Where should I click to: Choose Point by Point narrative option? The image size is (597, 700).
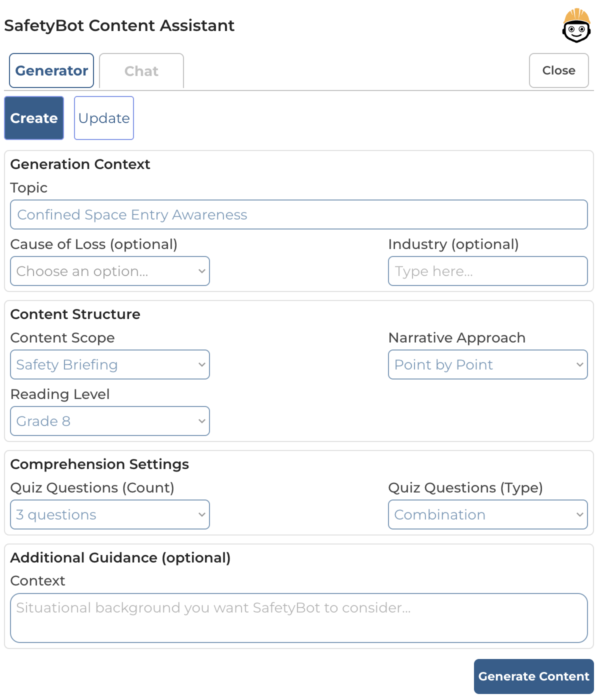coord(487,364)
